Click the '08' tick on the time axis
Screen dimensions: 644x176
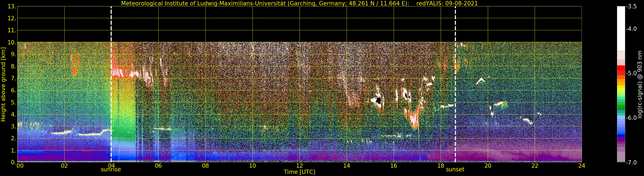[205, 166]
